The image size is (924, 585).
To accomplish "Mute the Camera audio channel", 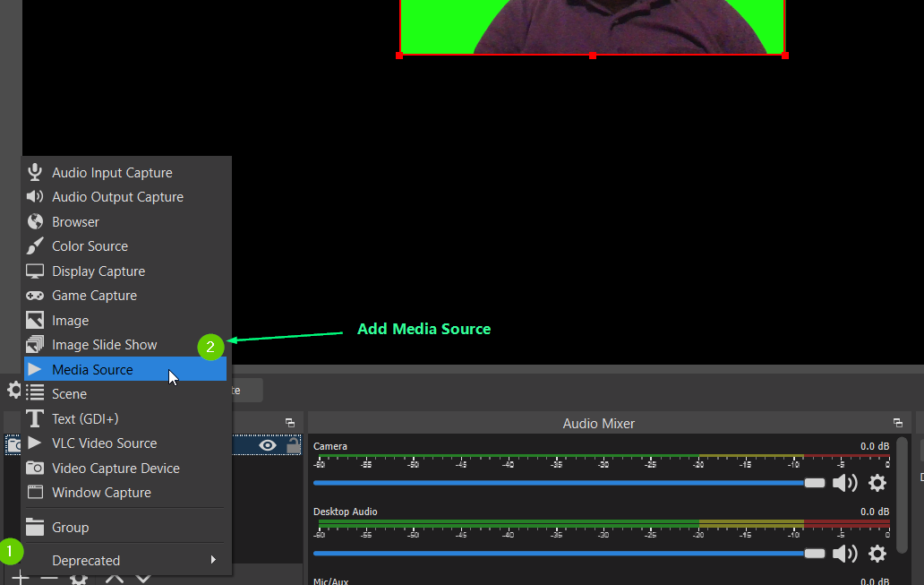I will [x=843, y=482].
